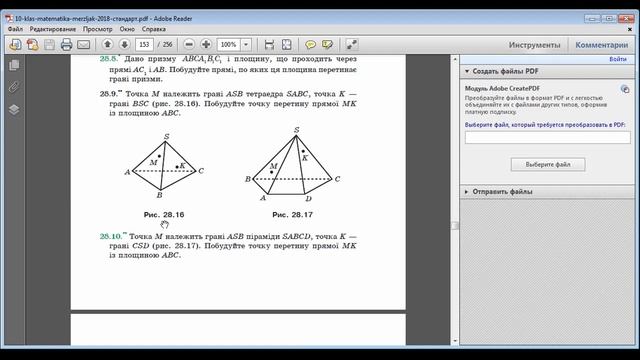Screen dimensions: 640x360
Task: Click the Выберите файл button
Action: (548, 164)
